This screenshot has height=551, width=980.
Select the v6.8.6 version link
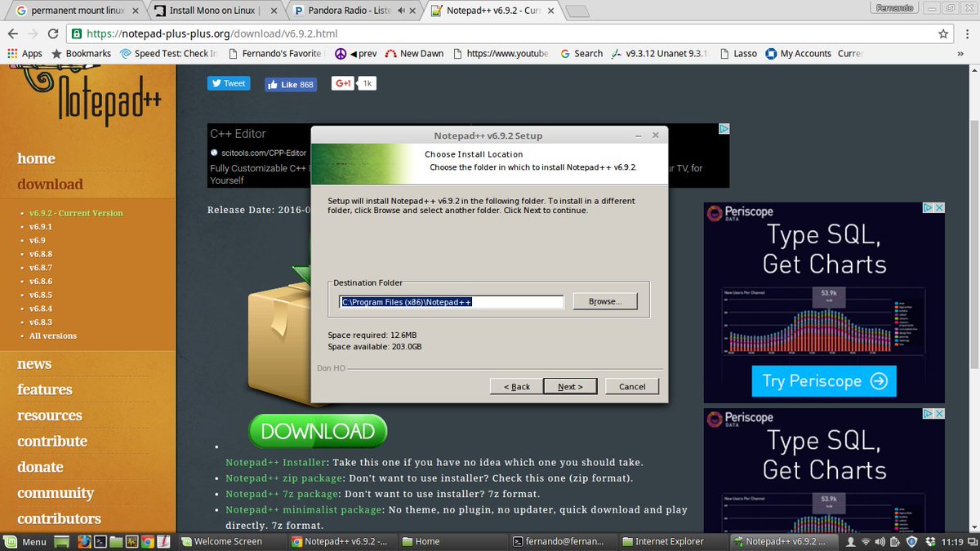click(x=41, y=282)
